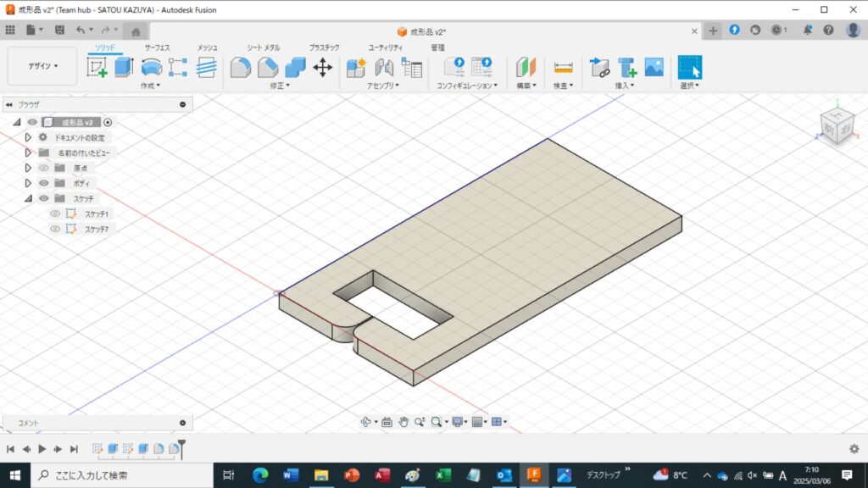Click the New Component icon
This screenshot has height=488, width=868.
click(x=357, y=68)
